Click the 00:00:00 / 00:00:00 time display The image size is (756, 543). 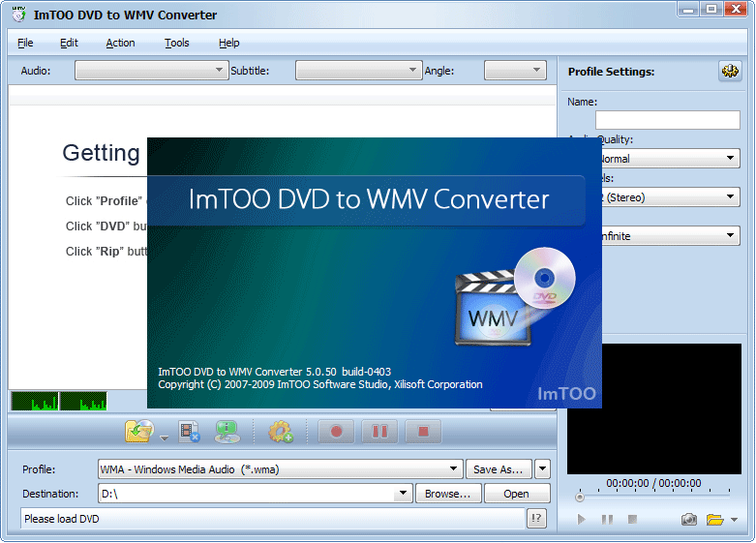pyautogui.click(x=653, y=483)
